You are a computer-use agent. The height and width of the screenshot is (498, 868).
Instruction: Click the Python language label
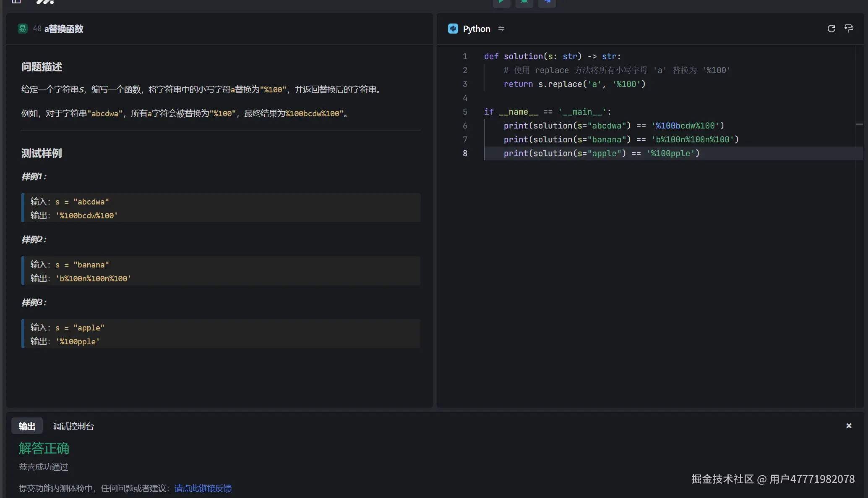(x=477, y=29)
